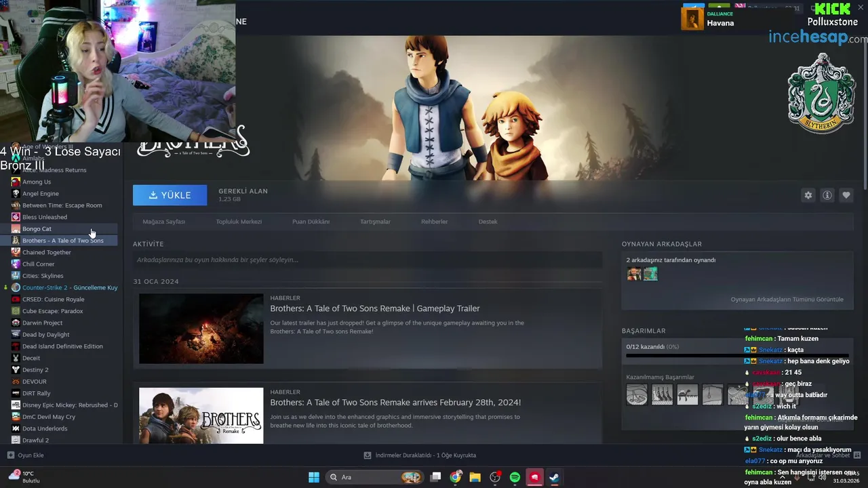Screen dimensions: 868x488
Task: Open game settings gear icon
Action: point(808,195)
